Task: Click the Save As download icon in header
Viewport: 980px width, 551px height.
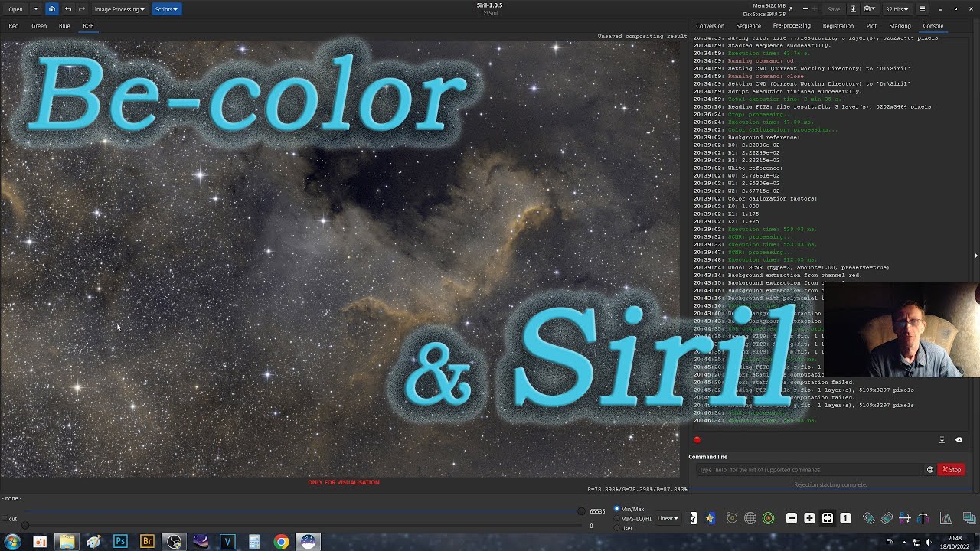Action: pos(854,9)
